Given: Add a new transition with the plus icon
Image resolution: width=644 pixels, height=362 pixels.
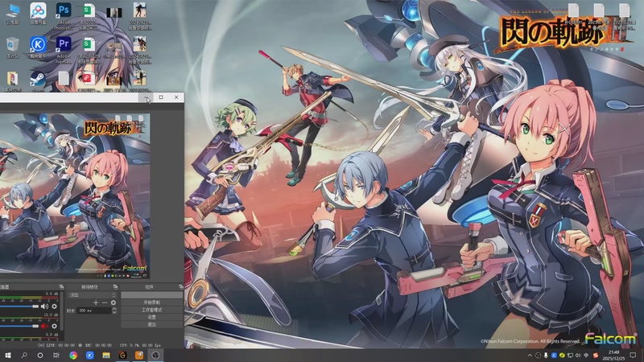Looking at the screenshot, I should pos(96,302).
